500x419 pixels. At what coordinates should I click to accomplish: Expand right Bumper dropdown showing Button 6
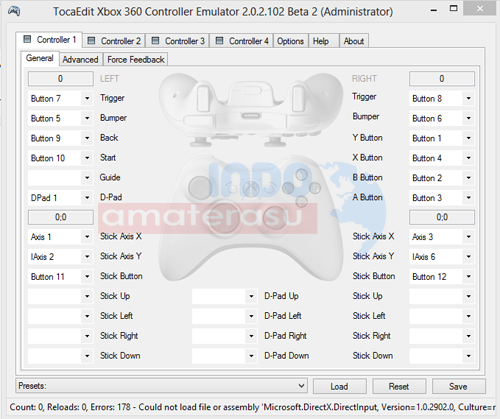(442, 118)
